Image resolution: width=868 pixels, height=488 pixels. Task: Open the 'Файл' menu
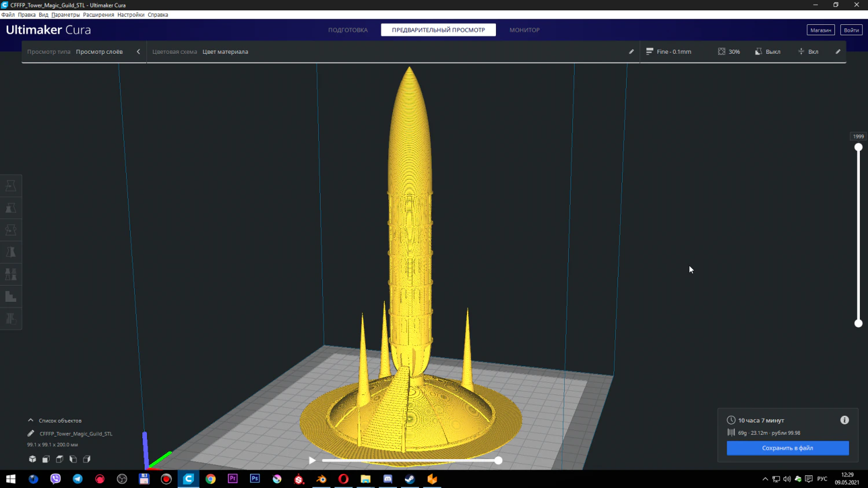pos(8,14)
